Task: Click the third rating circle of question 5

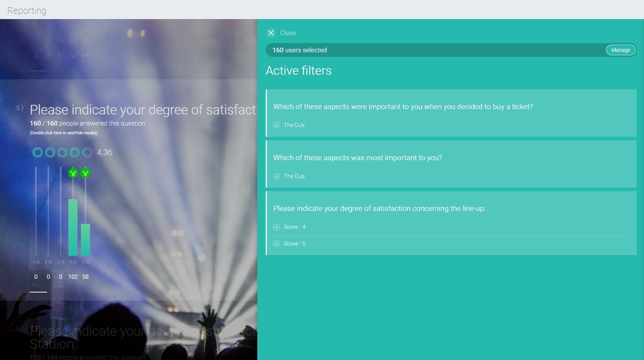Action: pos(62,152)
